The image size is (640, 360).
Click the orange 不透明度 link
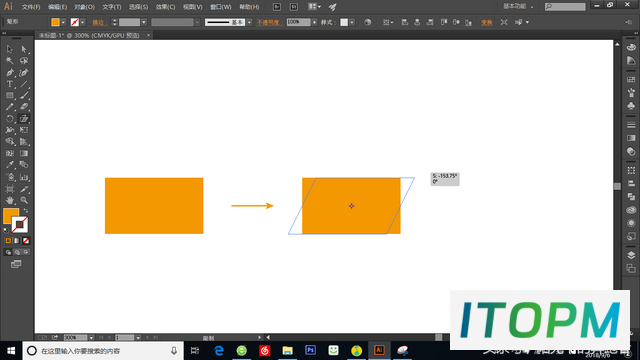click(x=269, y=22)
